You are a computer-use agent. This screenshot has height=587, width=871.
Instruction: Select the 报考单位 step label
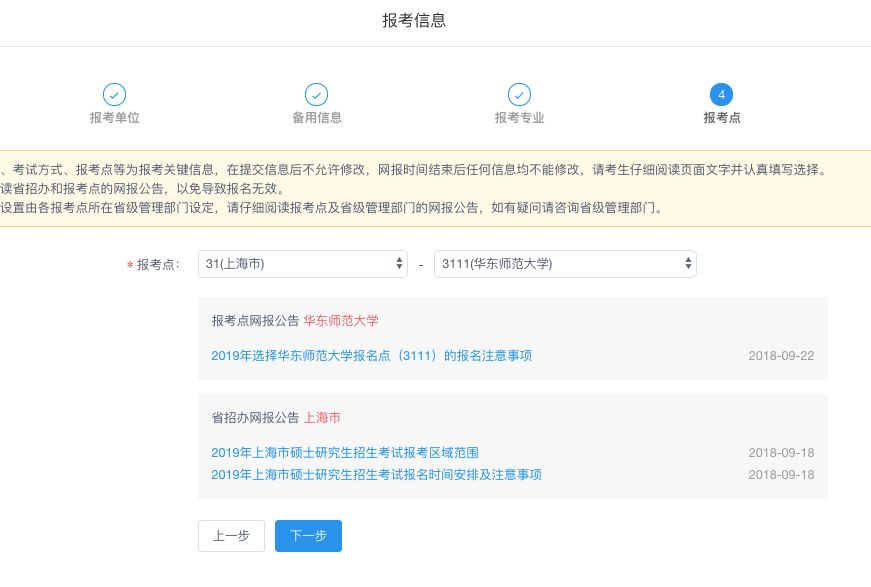pos(114,118)
